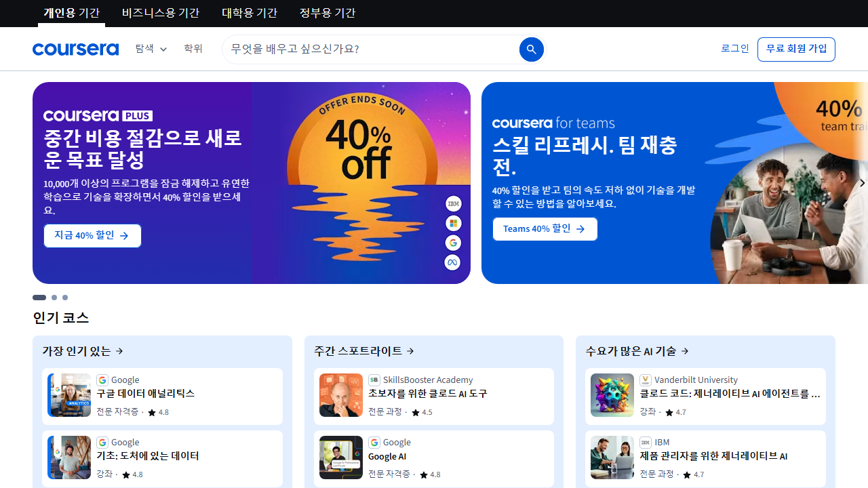Click the 스킬 리프레시. 팀 재충전. headline
868x488 pixels.
(x=585, y=156)
